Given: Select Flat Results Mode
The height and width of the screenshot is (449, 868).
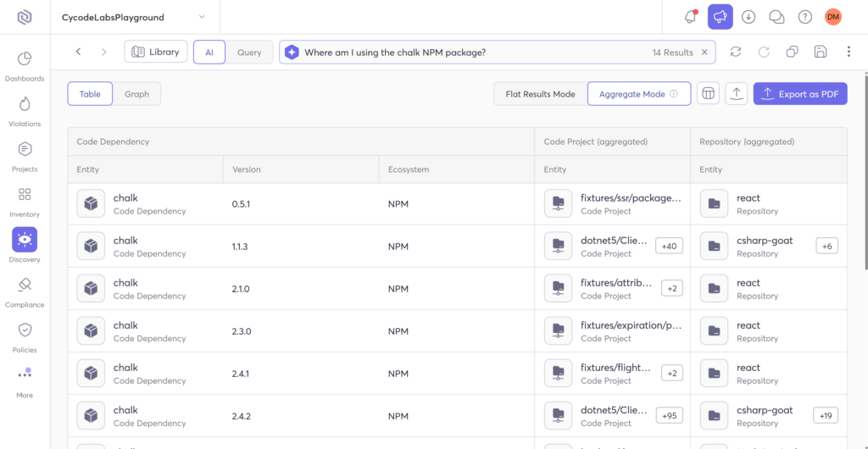Looking at the screenshot, I should coord(540,94).
